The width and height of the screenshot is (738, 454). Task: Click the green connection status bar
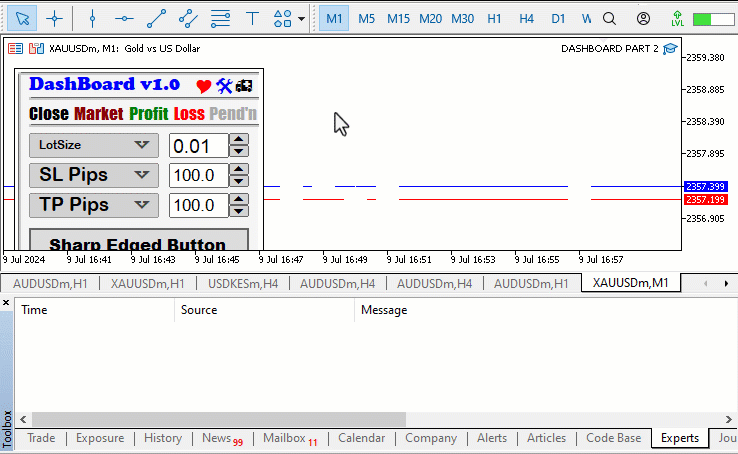713,19
